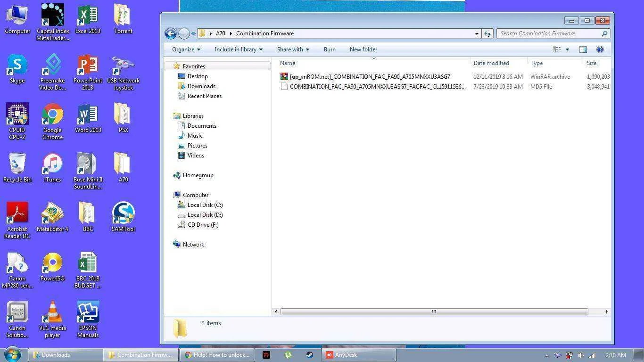Viewport: 644px width, 362px height.
Task: Launch Acrobat Reader DC shortcut
Action: 17,220
